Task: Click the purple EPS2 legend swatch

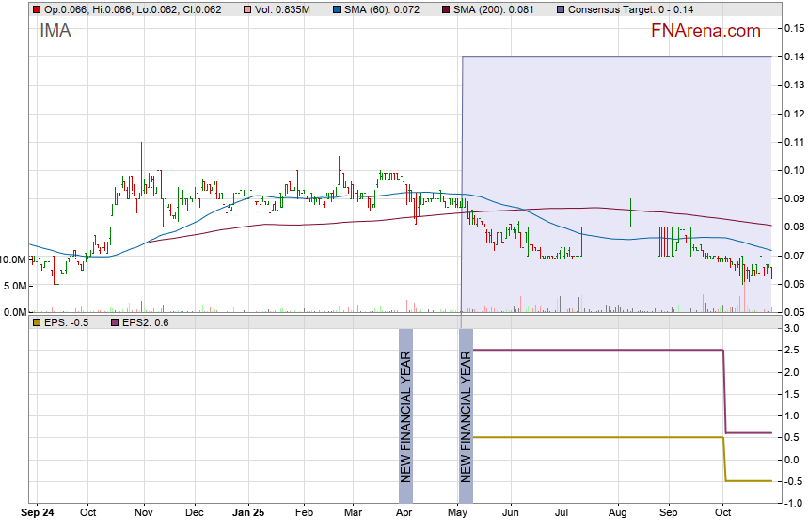Action: (116, 322)
